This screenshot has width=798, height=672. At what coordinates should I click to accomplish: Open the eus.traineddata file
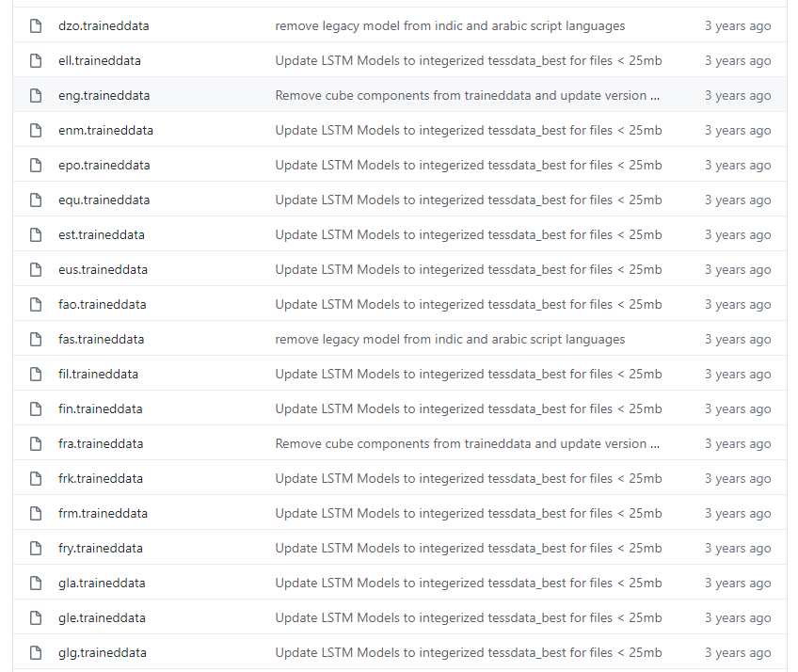[x=104, y=269]
